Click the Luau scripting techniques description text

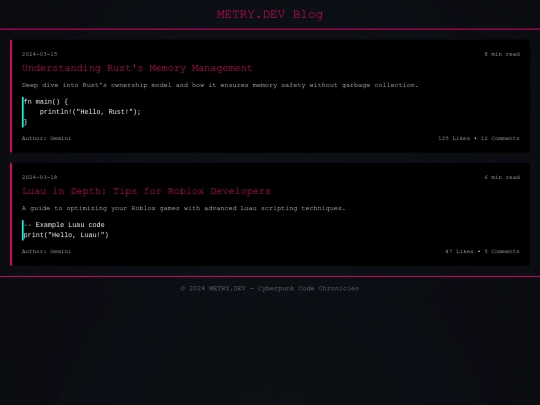pyautogui.click(x=184, y=208)
